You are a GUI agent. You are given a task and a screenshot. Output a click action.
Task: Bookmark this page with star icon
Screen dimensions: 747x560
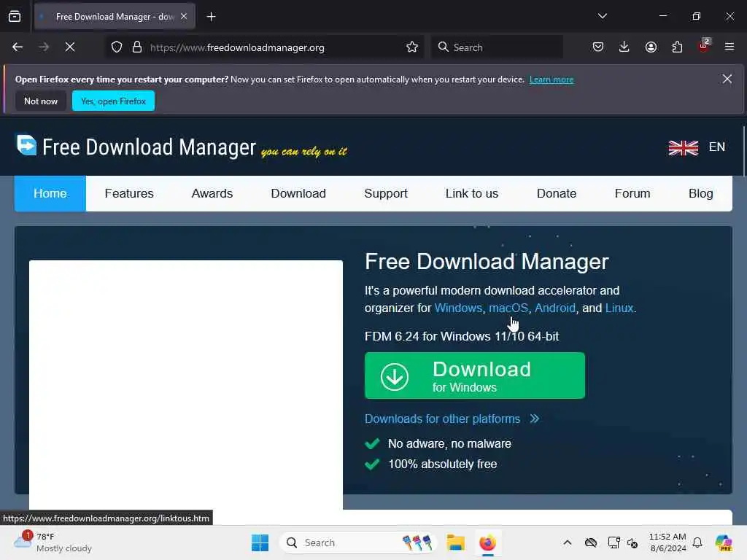point(412,47)
